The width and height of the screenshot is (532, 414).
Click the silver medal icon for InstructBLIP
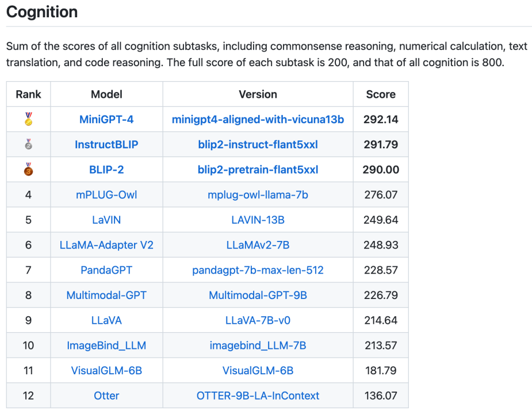point(28,144)
